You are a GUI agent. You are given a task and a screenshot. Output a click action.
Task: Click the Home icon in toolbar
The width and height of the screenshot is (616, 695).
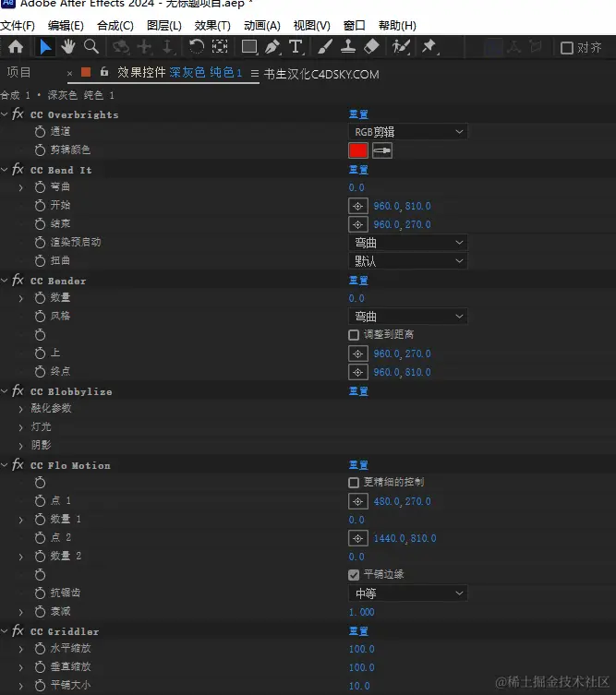coord(16,46)
